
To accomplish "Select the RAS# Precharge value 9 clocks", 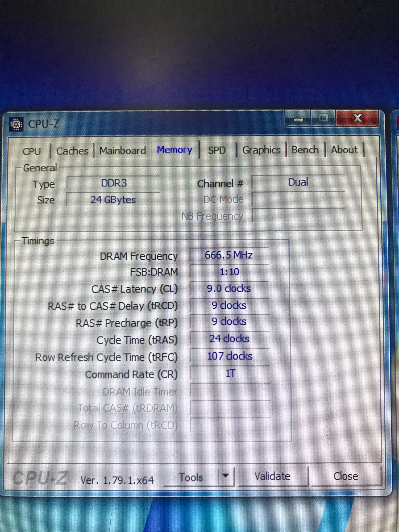I will 230,322.
